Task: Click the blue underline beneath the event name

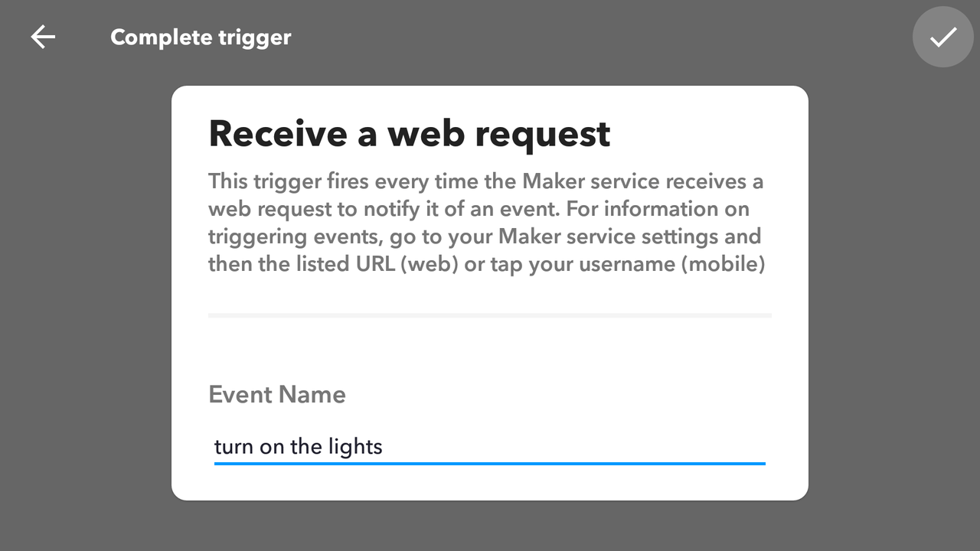Action: [489, 463]
